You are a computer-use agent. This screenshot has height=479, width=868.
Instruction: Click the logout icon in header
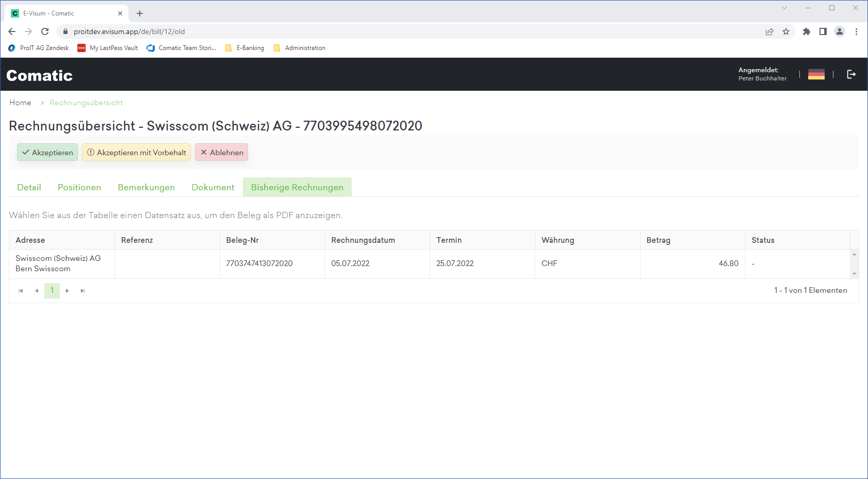click(851, 74)
